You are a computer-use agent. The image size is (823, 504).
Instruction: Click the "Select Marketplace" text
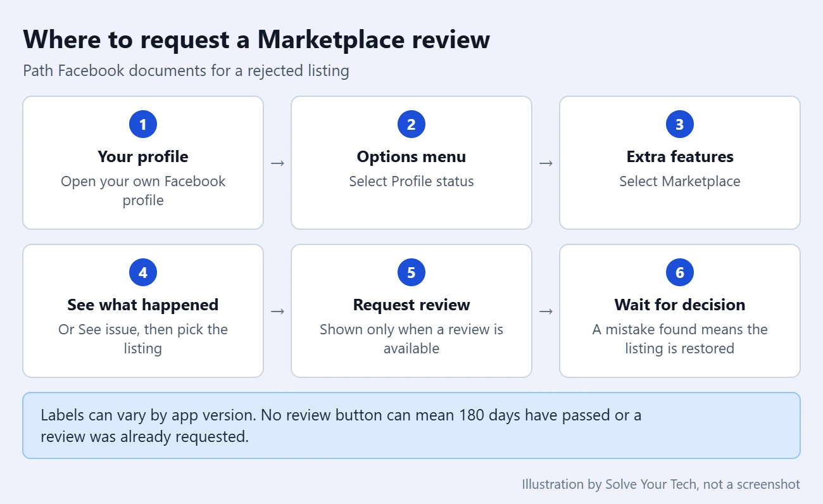[x=680, y=181]
